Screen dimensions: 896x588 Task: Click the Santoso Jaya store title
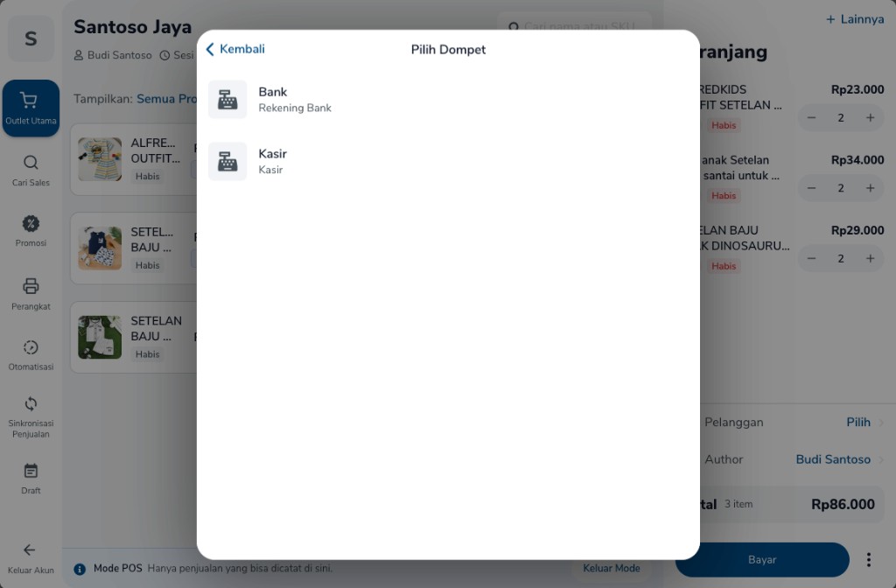[133, 27]
